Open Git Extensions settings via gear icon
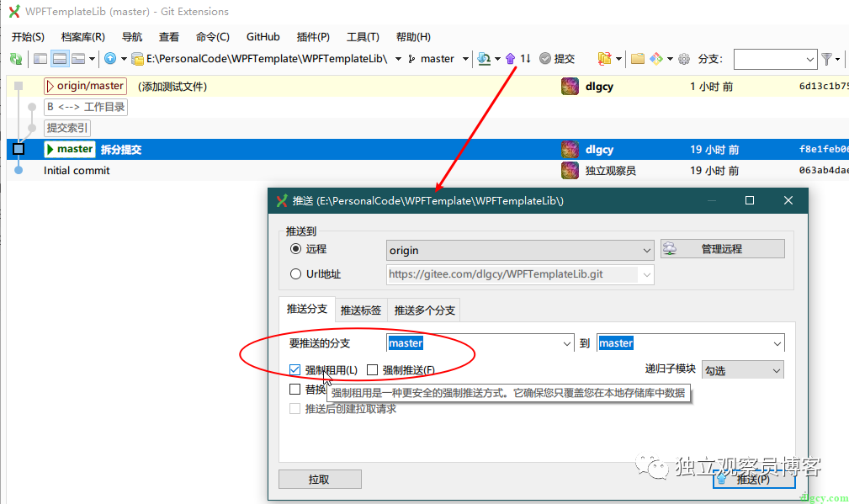The image size is (849, 504). [682, 59]
